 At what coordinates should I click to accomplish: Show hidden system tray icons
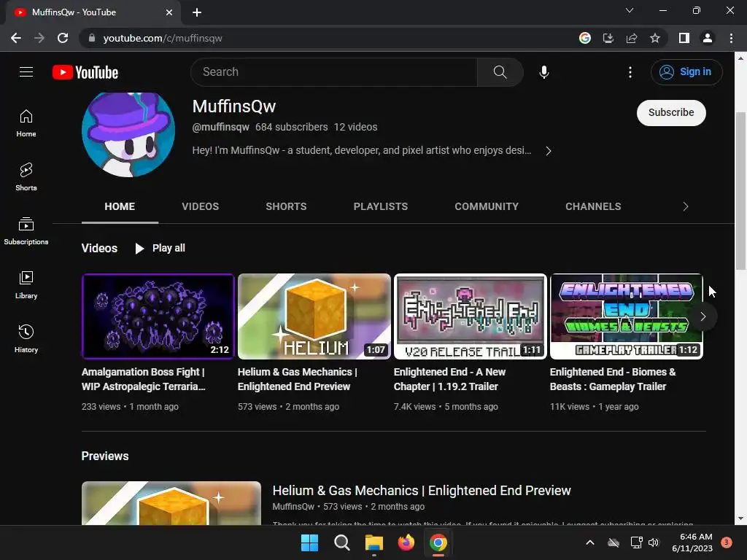point(589,542)
